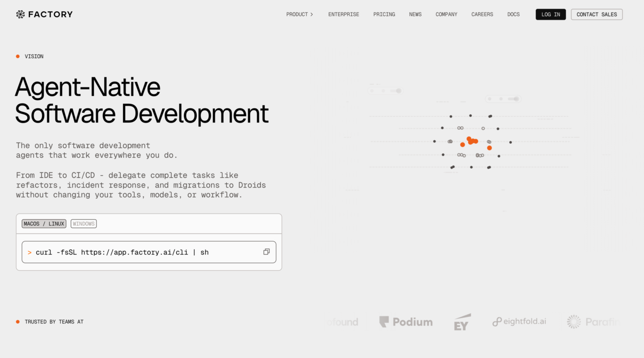Screen dimensions: 644x358
Task: Click the Contact Sales button
Action: (597, 14)
